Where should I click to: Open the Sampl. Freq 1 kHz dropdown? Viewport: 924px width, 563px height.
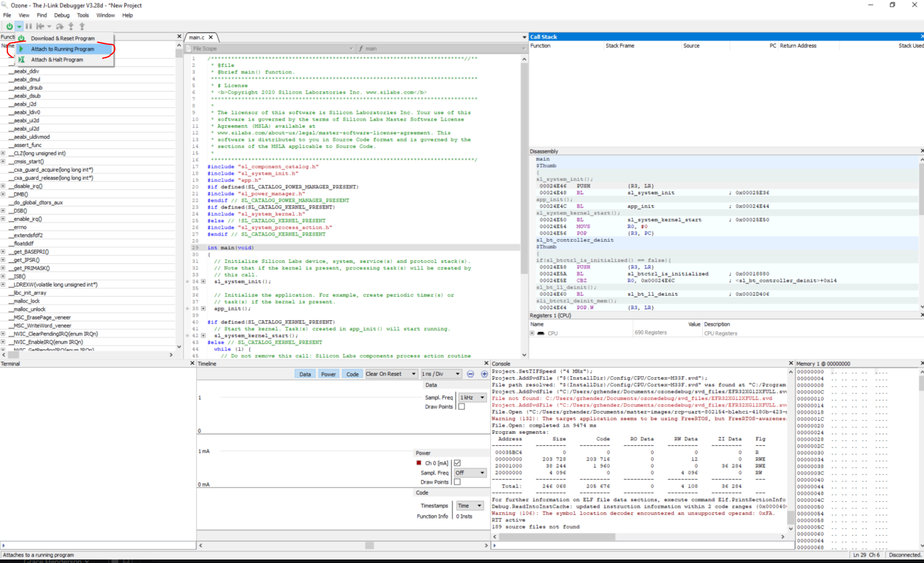click(x=472, y=397)
